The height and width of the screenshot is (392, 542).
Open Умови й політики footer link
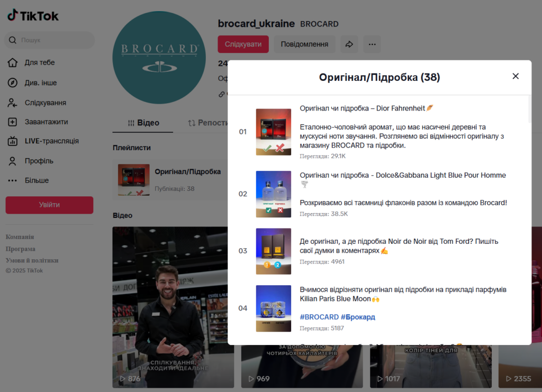click(x=32, y=260)
